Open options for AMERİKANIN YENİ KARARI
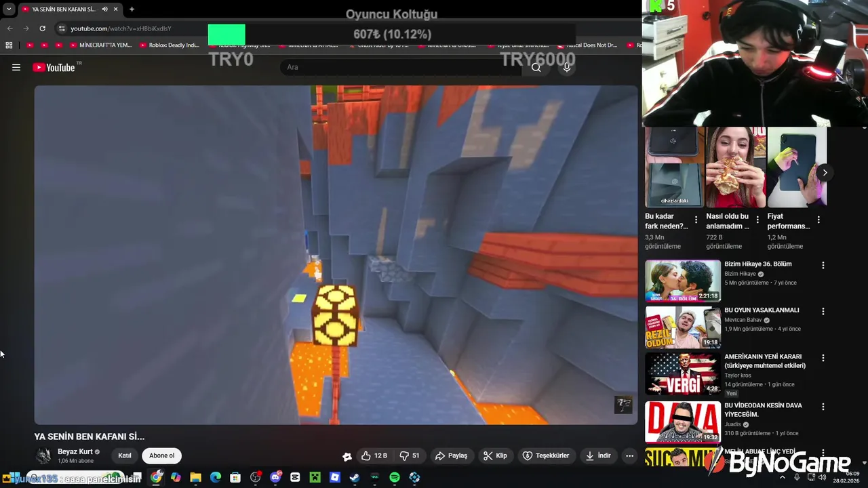 (x=823, y=358)
